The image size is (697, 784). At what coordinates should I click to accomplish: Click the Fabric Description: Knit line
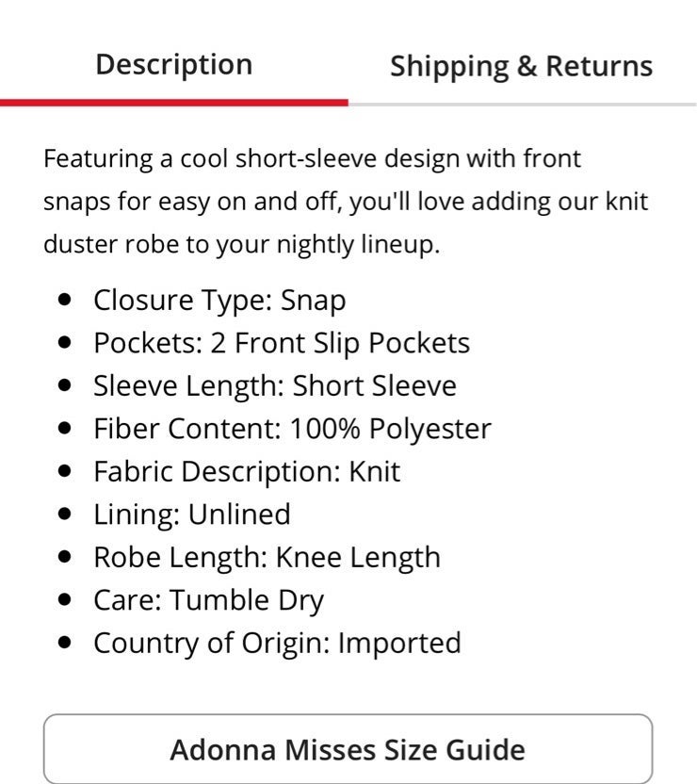[247, 471]
